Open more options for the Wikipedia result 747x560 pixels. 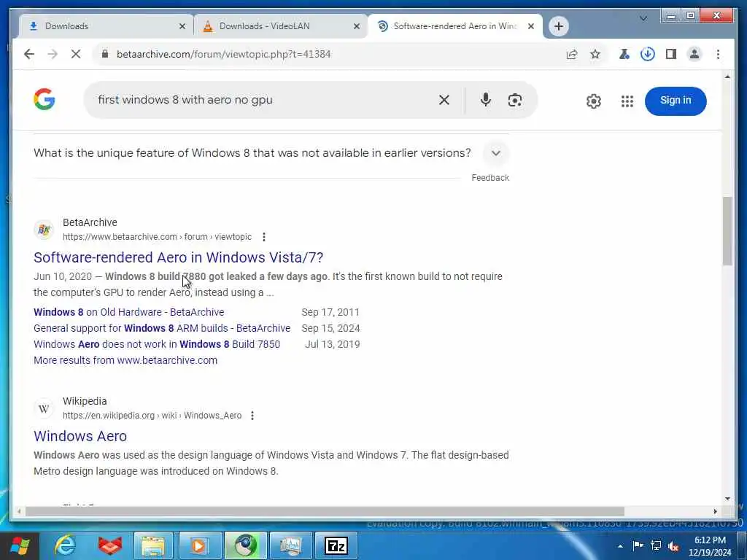[252, 415]
